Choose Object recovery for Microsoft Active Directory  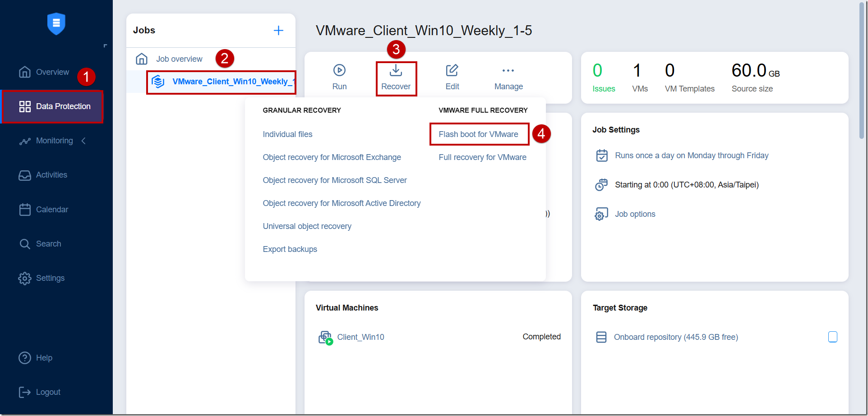click(342, 203)
